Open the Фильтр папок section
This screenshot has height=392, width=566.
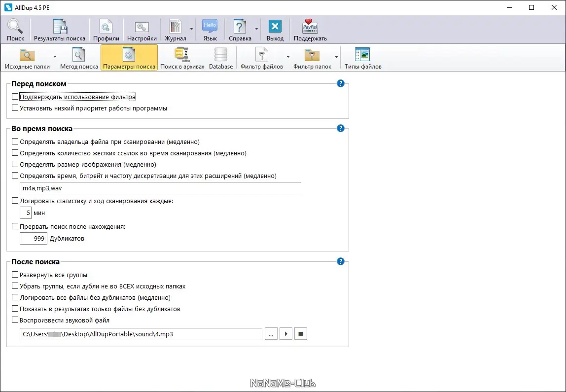click(312, 58)
